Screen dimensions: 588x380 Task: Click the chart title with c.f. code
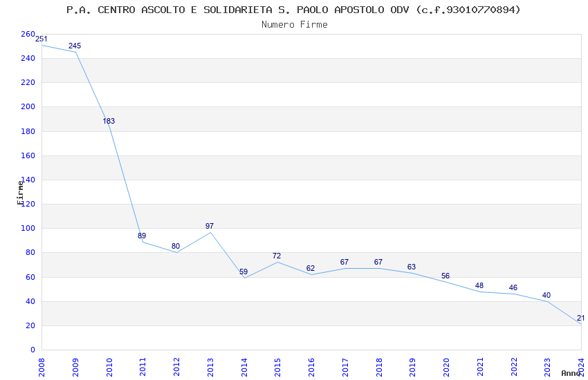pyautogui.click(x=293, y=10)
